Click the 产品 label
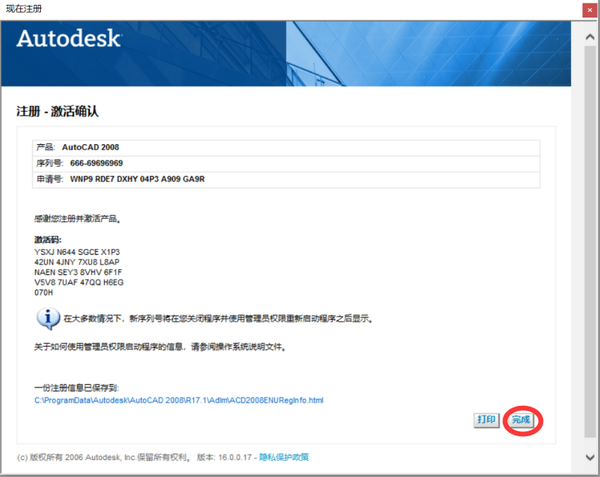 point(46,147)
